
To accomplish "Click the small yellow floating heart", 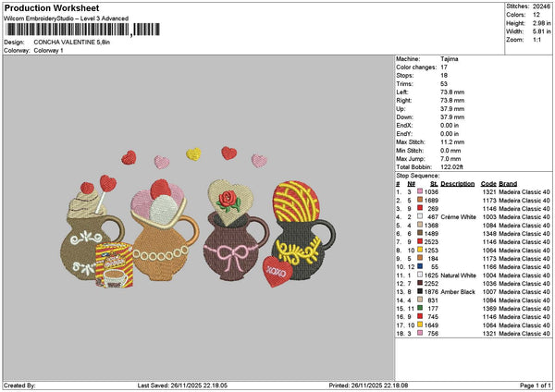I will click(193, 154).
